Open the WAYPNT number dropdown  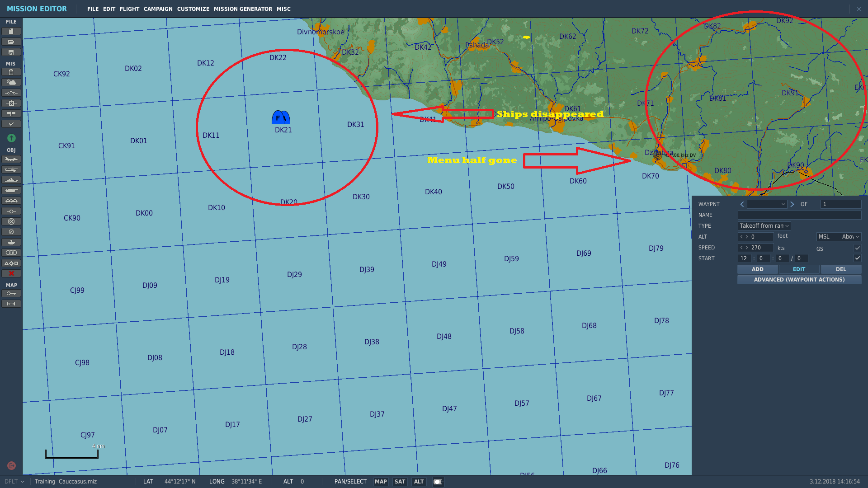coord(767,204)
